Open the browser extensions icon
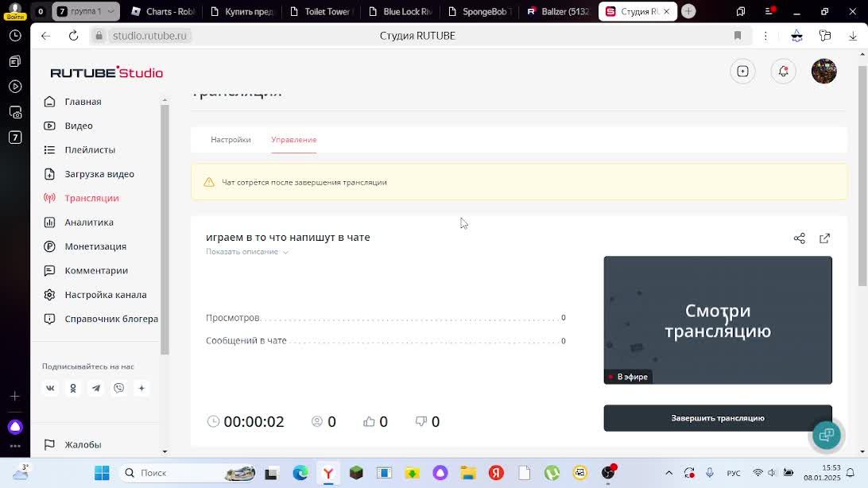The height and width of the screenshot is (488, 868). 825,36
